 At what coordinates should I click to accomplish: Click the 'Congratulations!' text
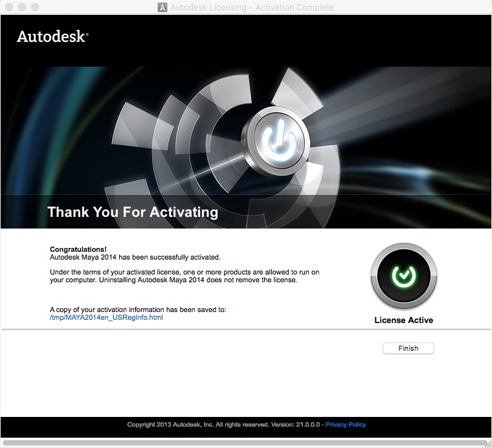78,249
